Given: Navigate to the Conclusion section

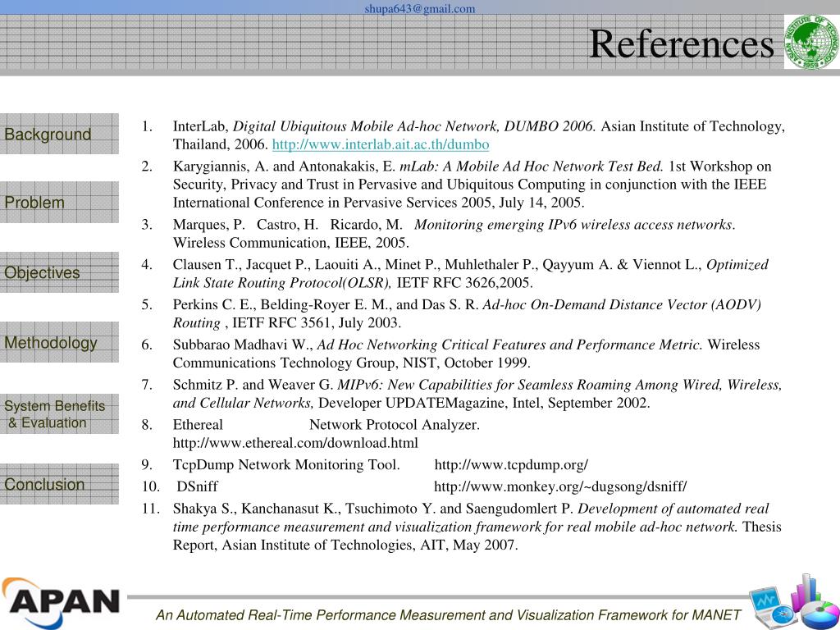Looking at the screenshot, I should click(x=59, y=484).
